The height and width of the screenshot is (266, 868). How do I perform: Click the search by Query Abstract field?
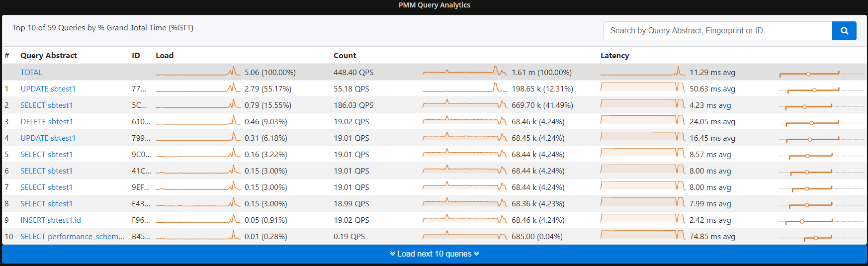pos(717,31)
